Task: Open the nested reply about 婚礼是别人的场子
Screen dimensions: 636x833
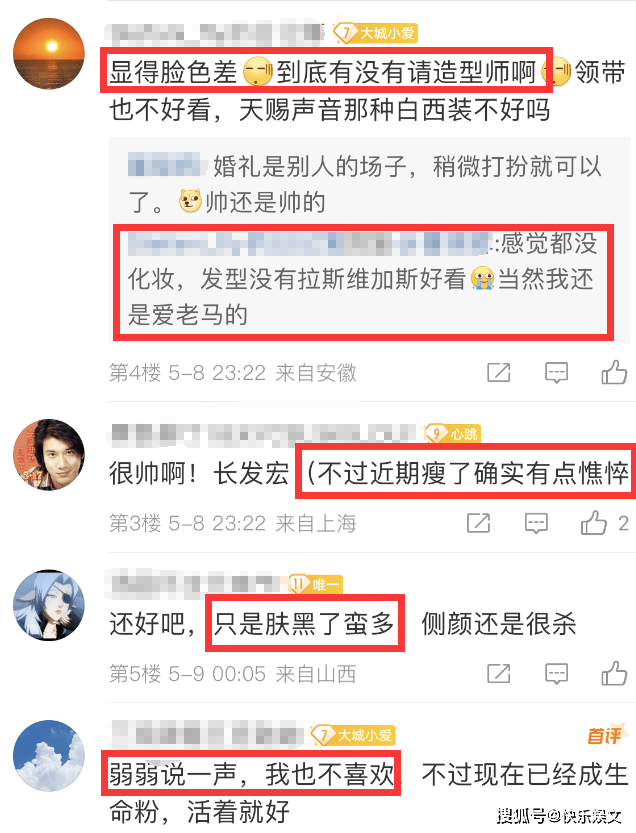Action: 364,184
